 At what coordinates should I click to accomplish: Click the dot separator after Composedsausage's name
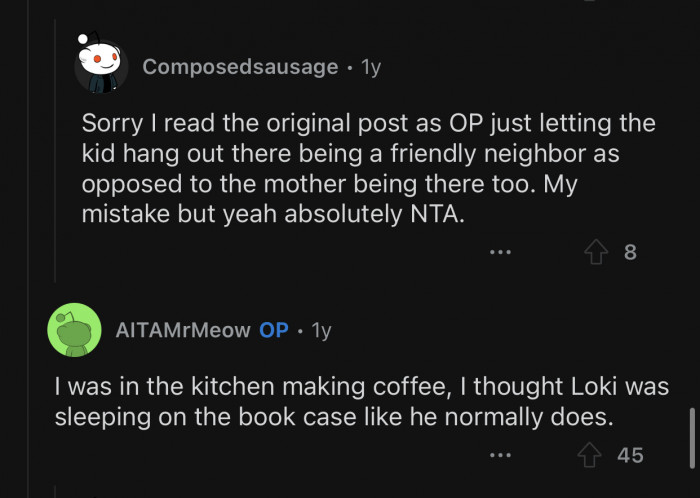coord(350,68)
